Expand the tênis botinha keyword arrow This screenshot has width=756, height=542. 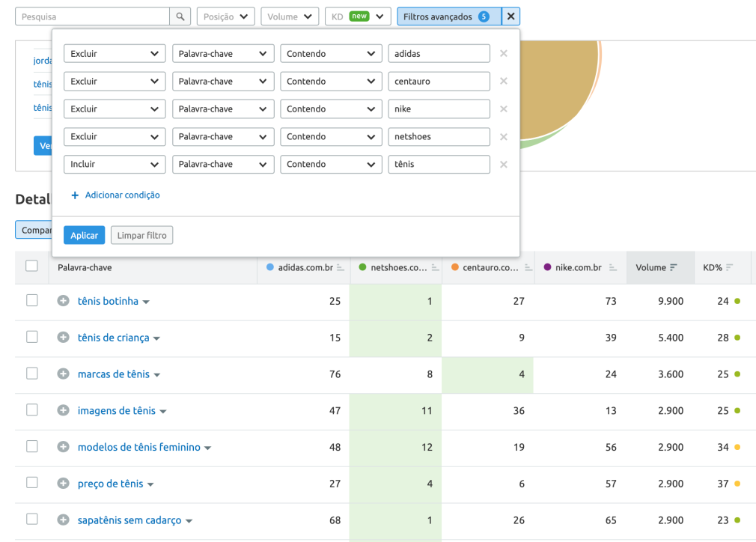pos(146,302)
